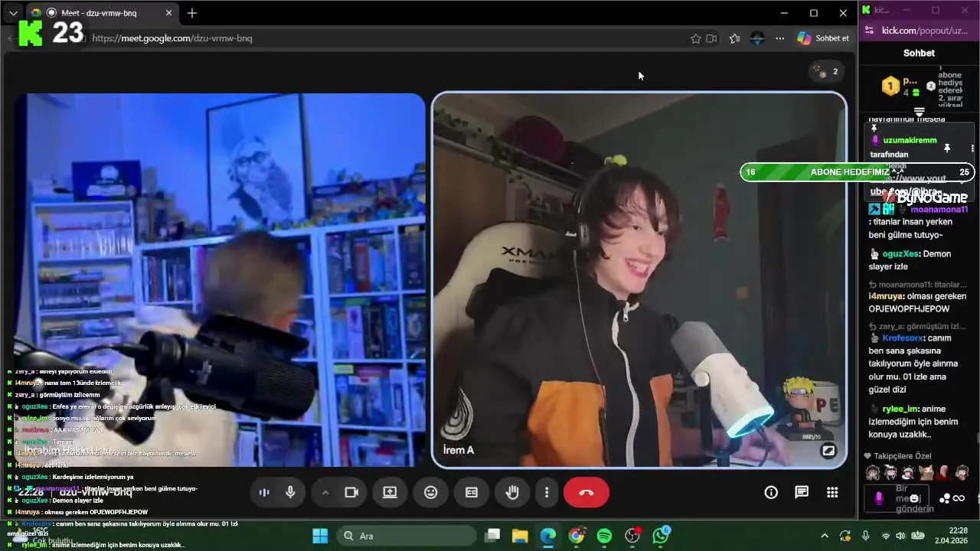Open Edge settings and more menu
Screen dimensions: 980x551
tap(779, 38)
